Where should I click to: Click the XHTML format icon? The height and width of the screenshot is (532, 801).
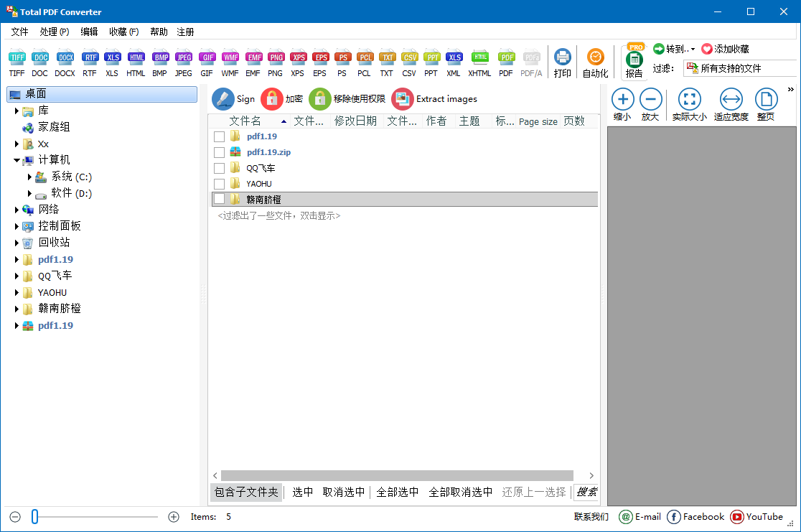[479, 58]
